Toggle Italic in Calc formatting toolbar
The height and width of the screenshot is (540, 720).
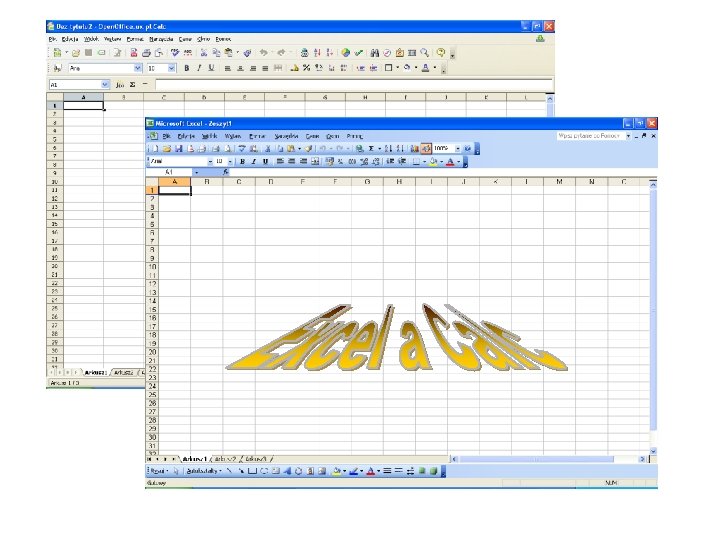pos(199,68)
